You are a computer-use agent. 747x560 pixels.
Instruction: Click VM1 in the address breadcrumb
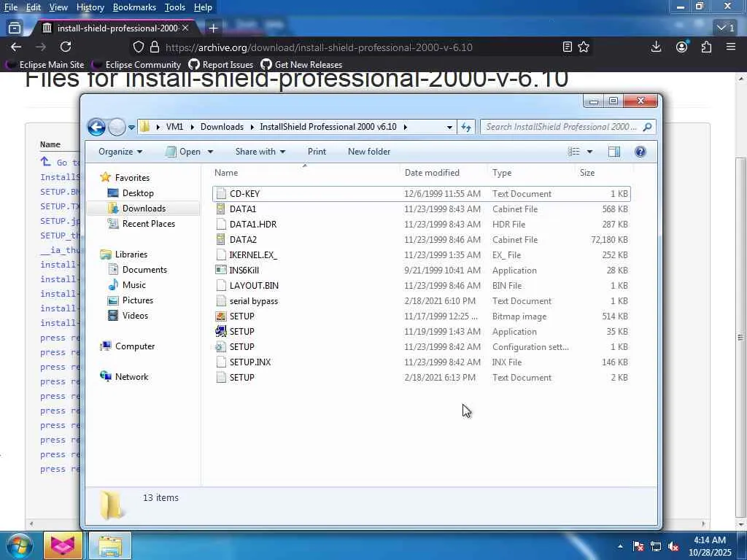coord(174,127)
